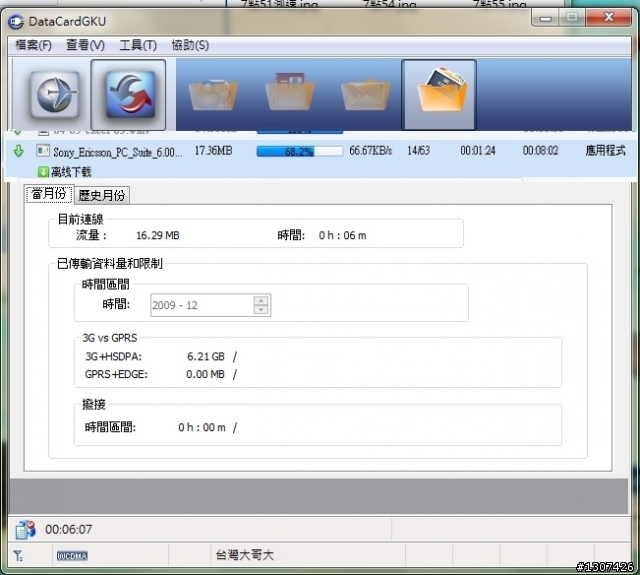Click the 离线下载 green icon
Screen dimensions: 640x575
click(43, 172)
